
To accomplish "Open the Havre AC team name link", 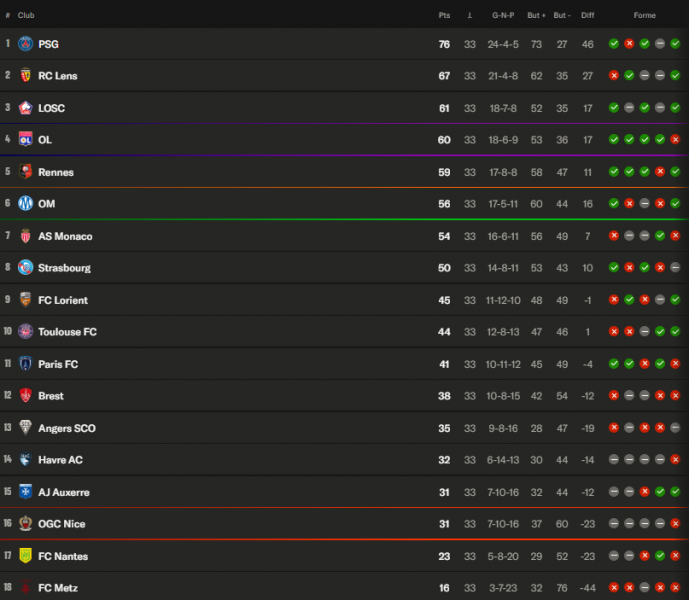I will coord(60,460).
